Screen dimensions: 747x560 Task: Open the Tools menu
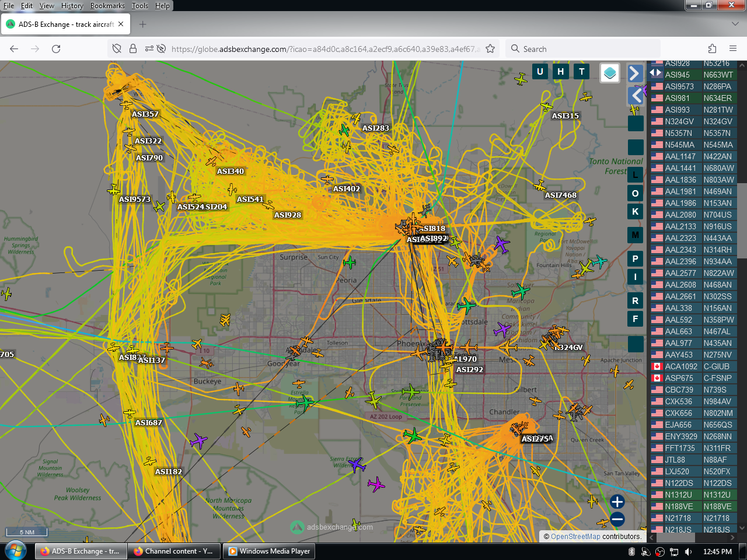[140, 6]
